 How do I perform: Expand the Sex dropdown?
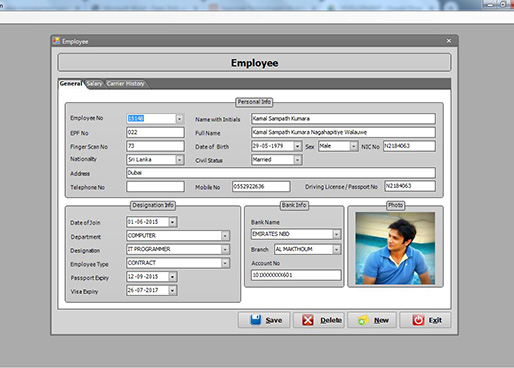(x=354, y=146)
